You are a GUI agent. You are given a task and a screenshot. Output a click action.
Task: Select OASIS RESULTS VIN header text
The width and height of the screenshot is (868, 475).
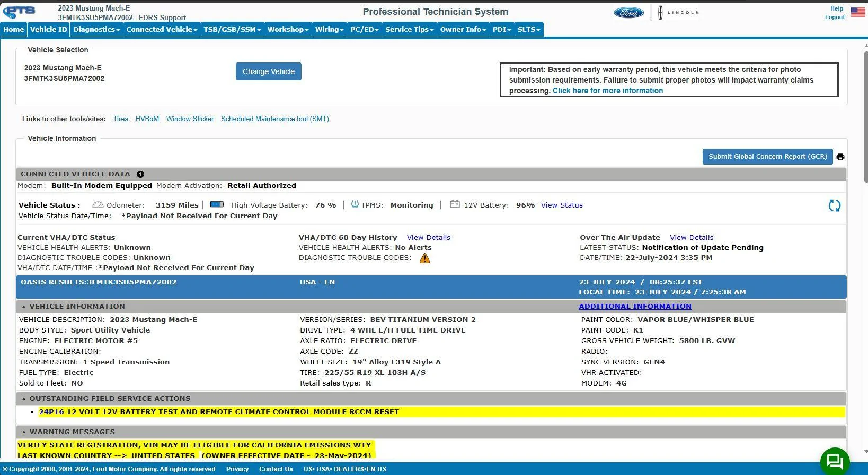[x=99, y=282]
